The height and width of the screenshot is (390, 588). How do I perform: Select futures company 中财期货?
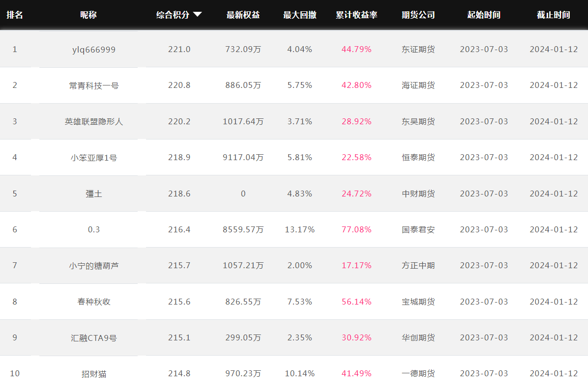[418, 194]
